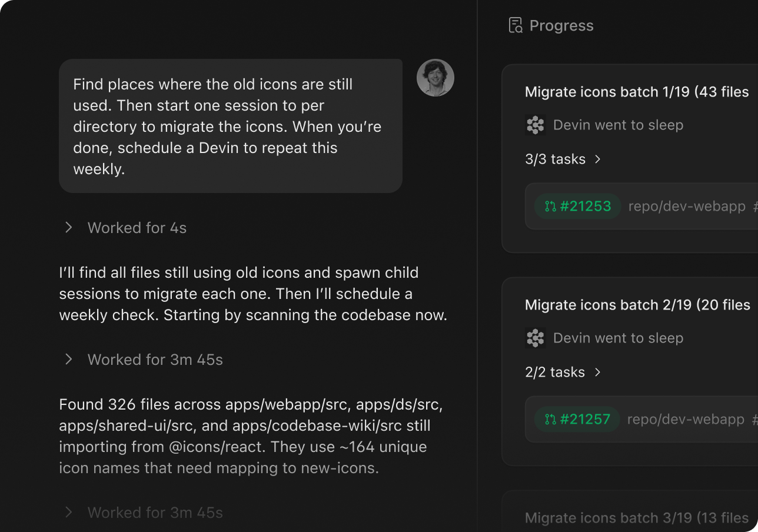Click repo/dev-webapp link in batch 2/19 card
The image size is (758, 532).
click(x=686, y=420)
